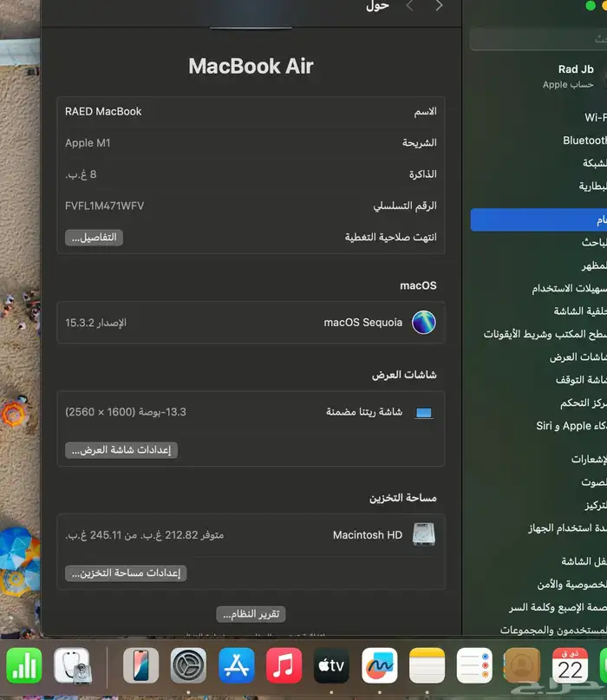Click the chip value "Apple M1"

pyautogui.click(x=88, y=143)
